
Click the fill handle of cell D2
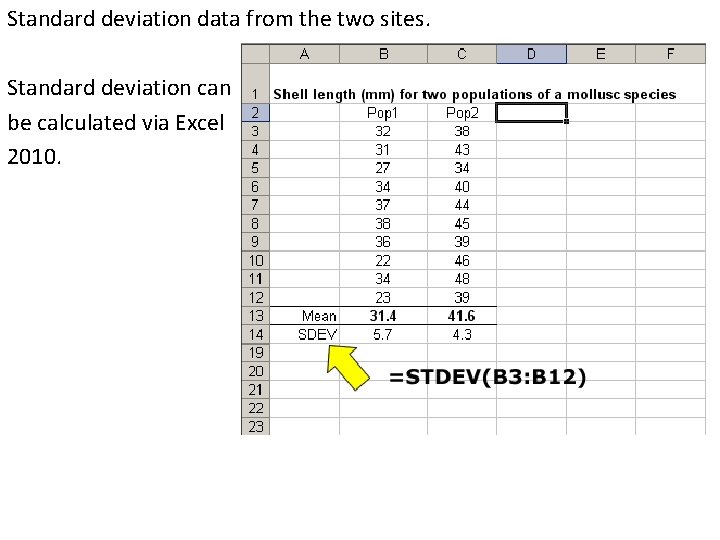pos(567,121)
